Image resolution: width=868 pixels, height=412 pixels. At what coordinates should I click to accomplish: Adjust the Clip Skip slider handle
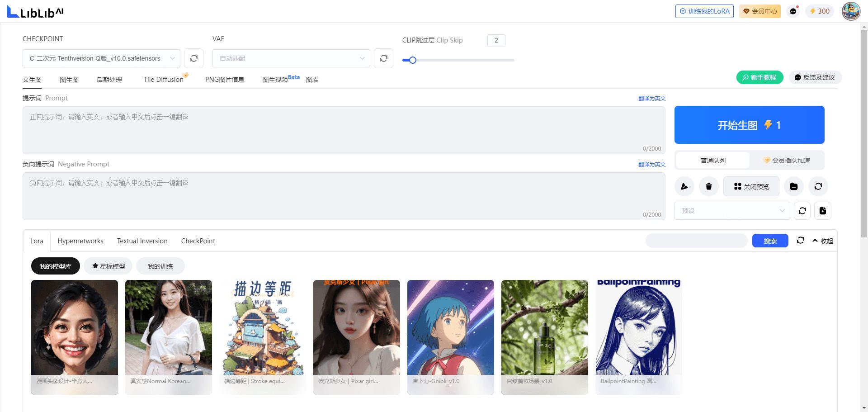click(x=412, y=60)
